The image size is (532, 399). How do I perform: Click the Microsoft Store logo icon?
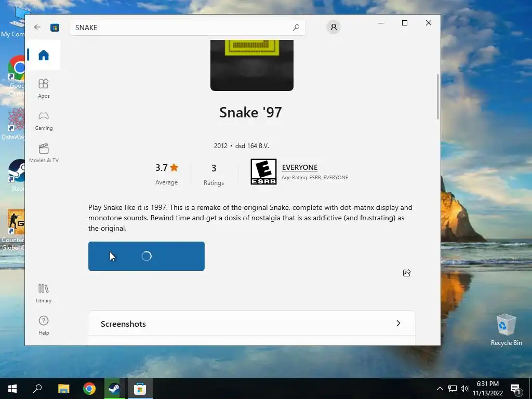coord(55,27)
